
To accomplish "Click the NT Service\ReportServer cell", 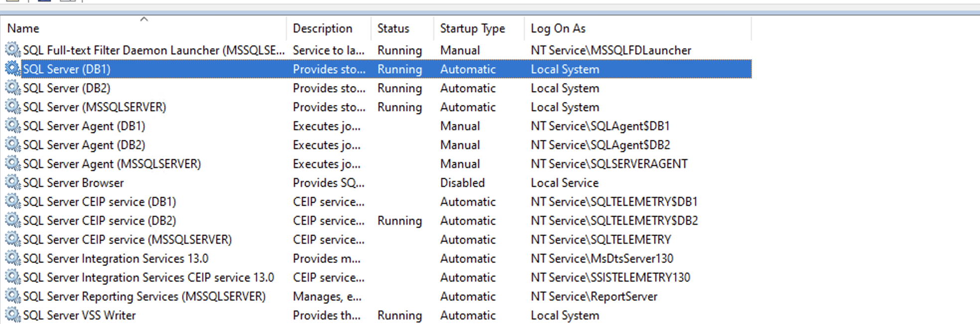I will (x=594, y=297).
